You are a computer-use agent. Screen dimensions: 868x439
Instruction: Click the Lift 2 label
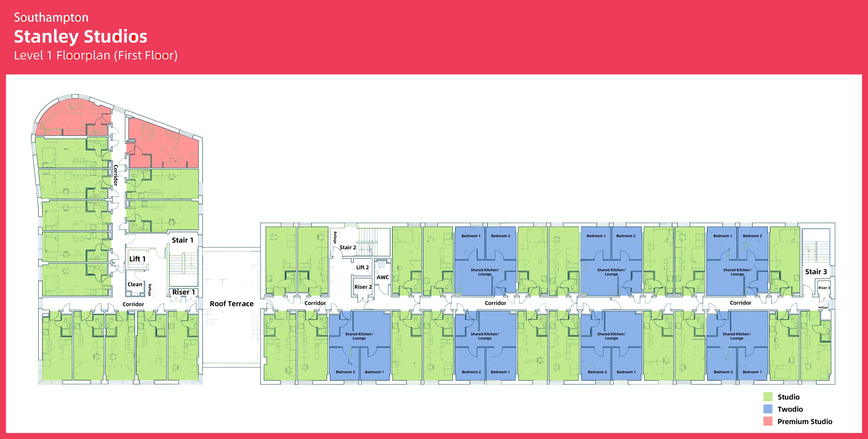(362, 267)
